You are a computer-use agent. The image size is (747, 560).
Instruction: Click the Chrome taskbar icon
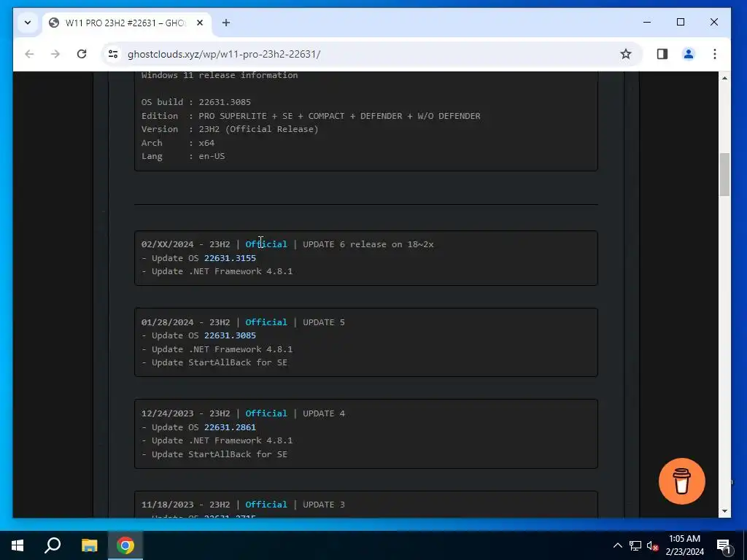pyautogui.click(x=125, y=545)
